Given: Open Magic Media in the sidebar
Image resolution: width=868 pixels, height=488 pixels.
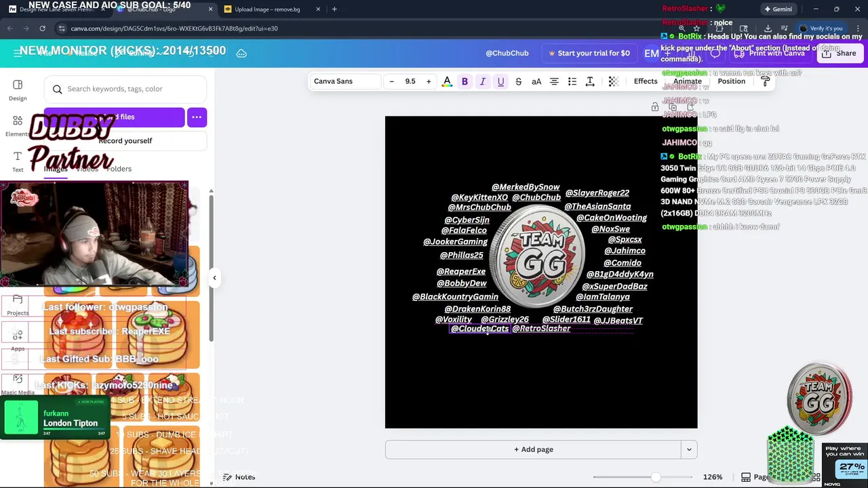Looking at the screenshot, I should point(18,384).
